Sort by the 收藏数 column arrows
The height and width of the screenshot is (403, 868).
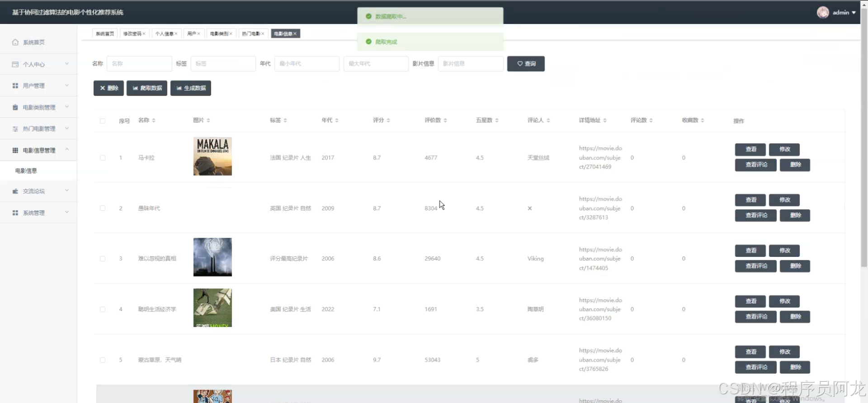pyautogui.click(x=703, y=120)
